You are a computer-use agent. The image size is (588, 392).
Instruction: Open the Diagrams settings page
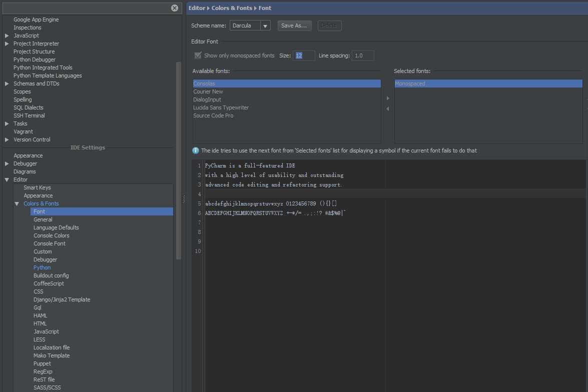tap(25, 171)
